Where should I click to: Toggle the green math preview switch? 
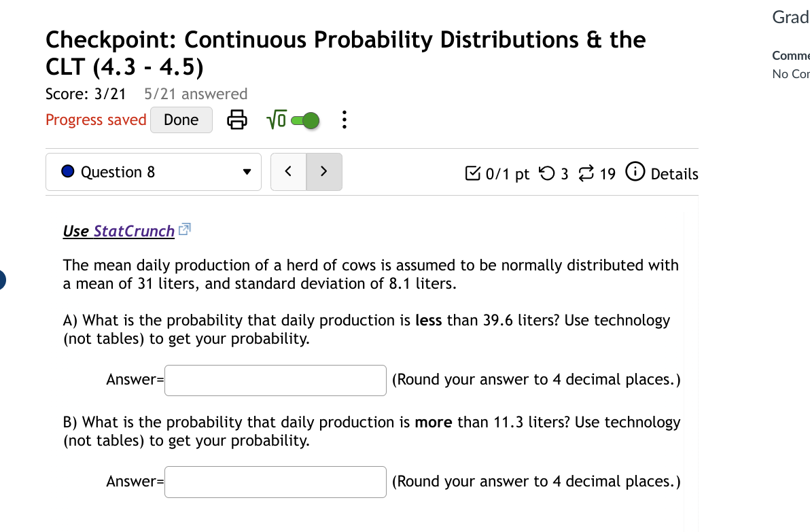[x=305, y=120]
